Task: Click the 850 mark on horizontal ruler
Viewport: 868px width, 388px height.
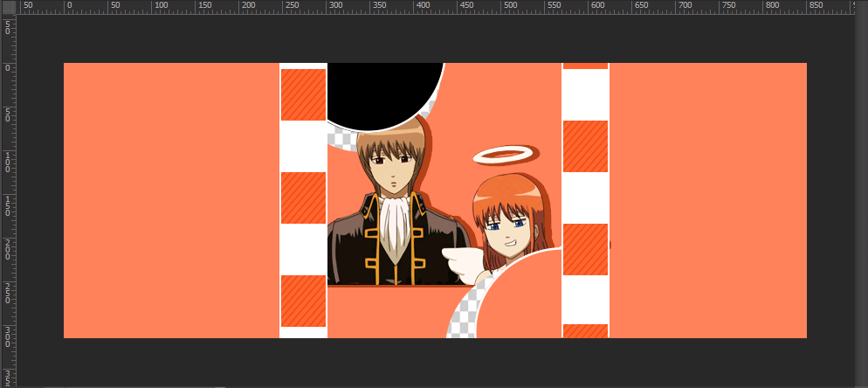Action: 816,5
